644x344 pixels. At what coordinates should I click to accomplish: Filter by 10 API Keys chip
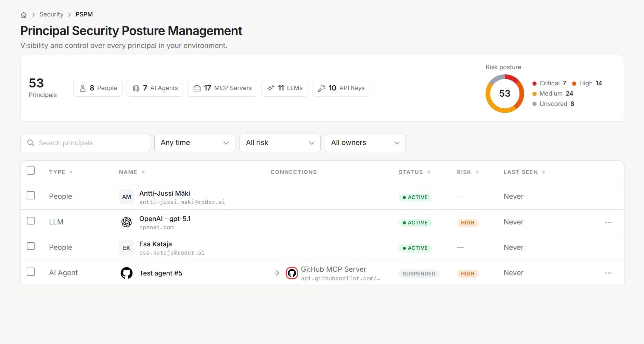341,88
